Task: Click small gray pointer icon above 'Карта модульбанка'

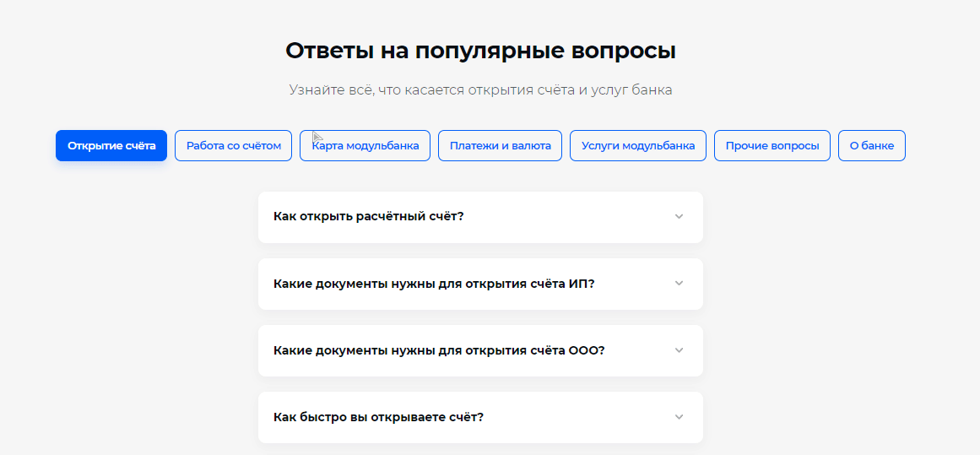Action: (317, 137)
